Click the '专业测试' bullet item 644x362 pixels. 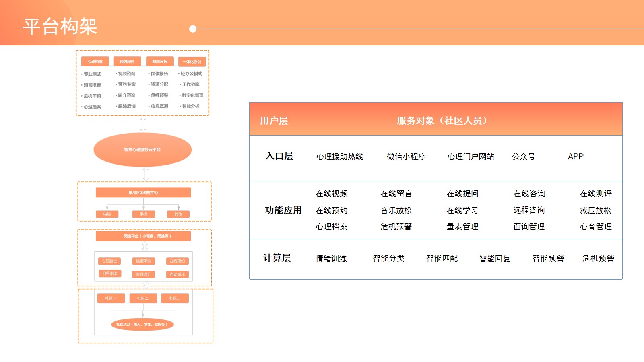coord(92,74)
